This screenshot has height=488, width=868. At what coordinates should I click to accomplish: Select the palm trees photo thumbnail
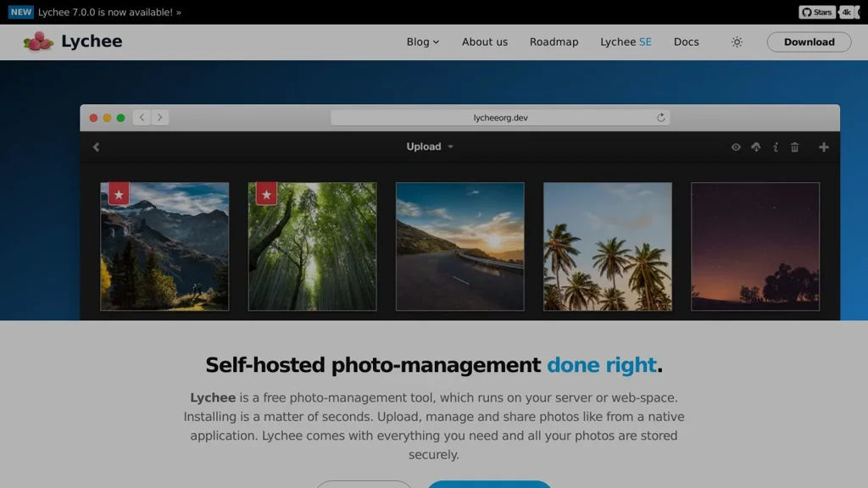608,246
